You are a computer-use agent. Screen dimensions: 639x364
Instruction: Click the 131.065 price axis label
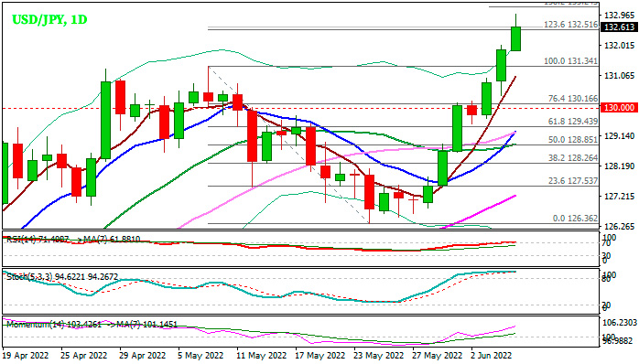coord(620,76)
